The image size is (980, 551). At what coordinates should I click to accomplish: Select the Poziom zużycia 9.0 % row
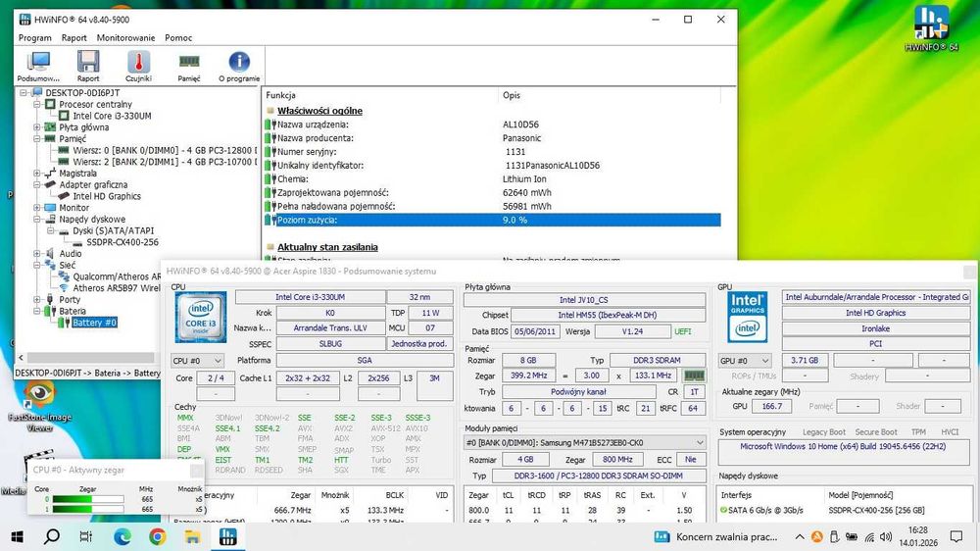point(493,220)
